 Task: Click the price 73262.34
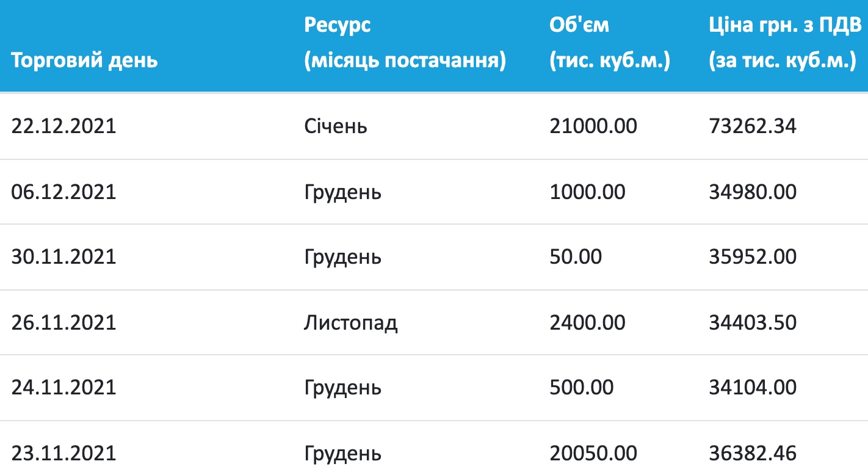click(x=753, y=126)
